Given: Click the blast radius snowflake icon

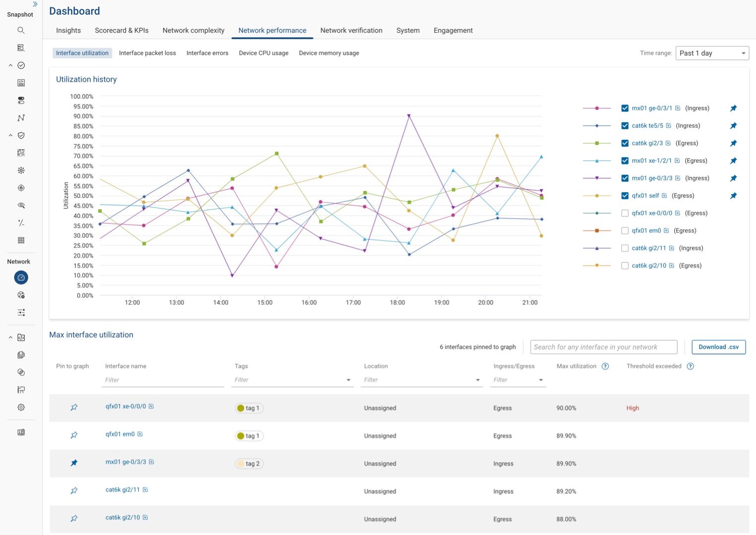Looking at the screenshot, I should (x=21, y=170).
